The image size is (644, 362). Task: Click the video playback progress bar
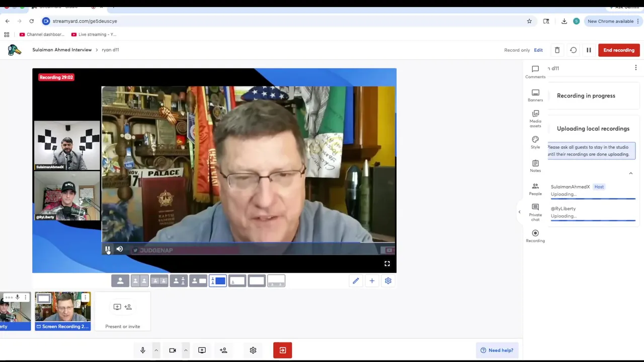[x=249, y=242]
